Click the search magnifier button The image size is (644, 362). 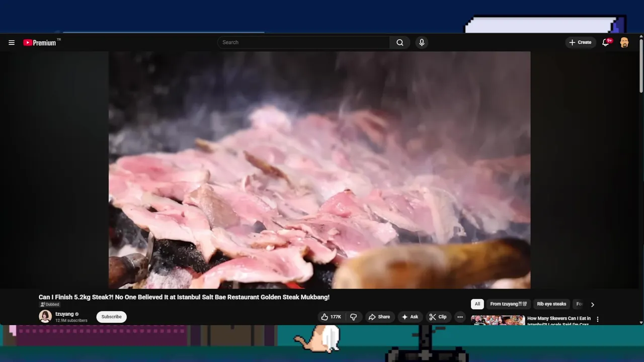tap(400, 43)
